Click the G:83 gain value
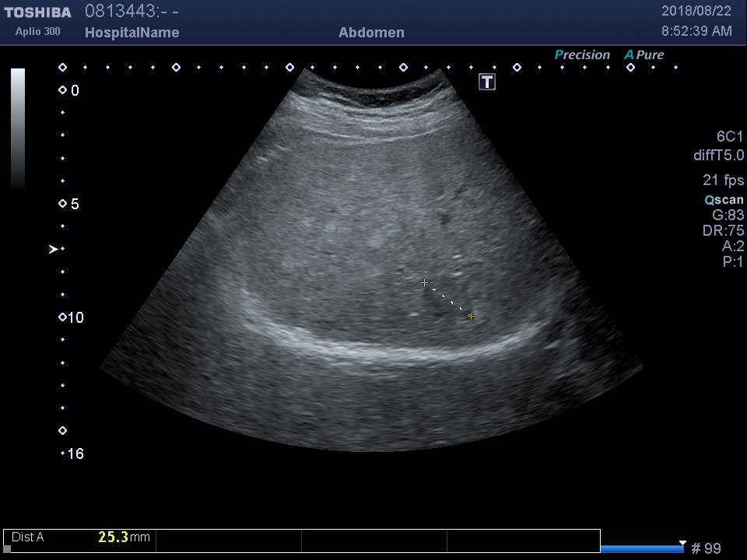Viewport: 747px width, 560px height. [x=728, y=215]
